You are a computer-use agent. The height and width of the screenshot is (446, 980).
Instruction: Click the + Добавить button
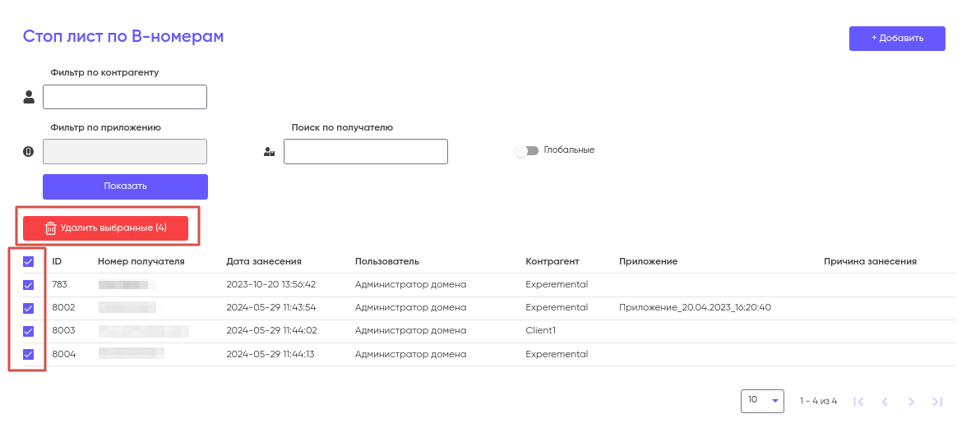(897, 39)
